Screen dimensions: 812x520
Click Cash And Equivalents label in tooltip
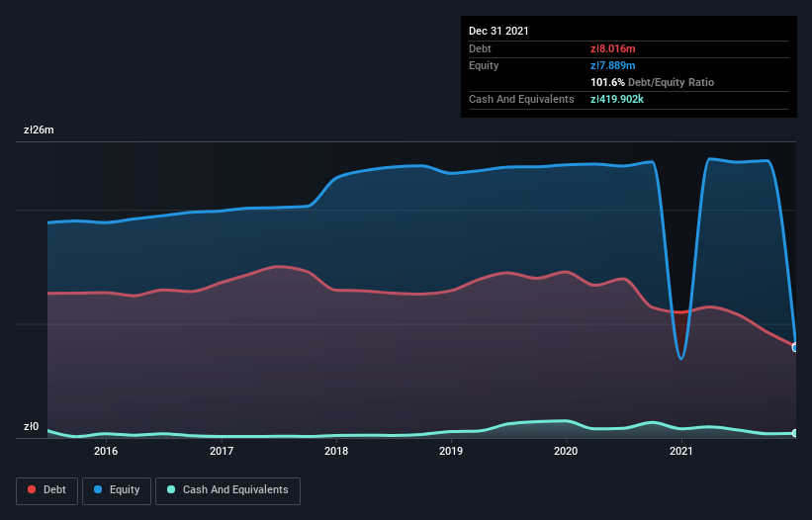click(521, 99)
